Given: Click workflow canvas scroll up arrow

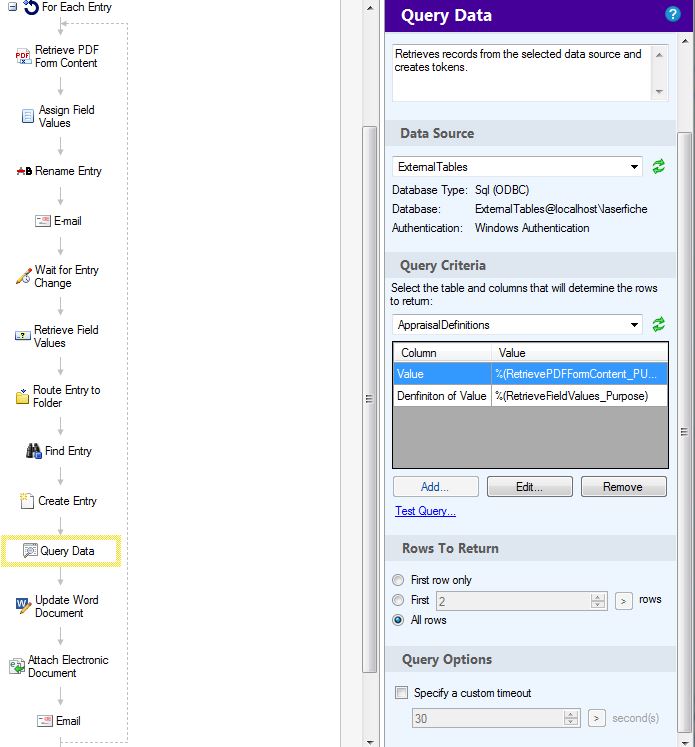Looking at the screenshot, I should (369, 7).
